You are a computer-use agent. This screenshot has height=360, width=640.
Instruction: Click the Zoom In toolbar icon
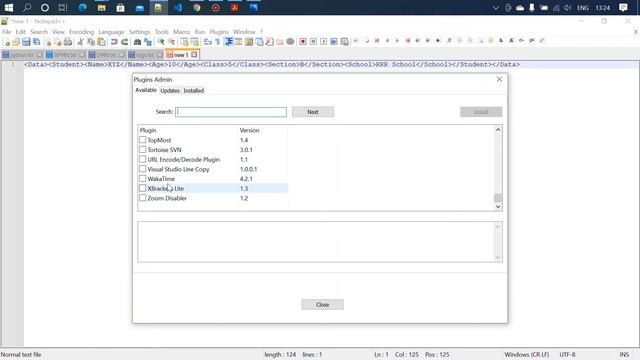pos(161,42)
